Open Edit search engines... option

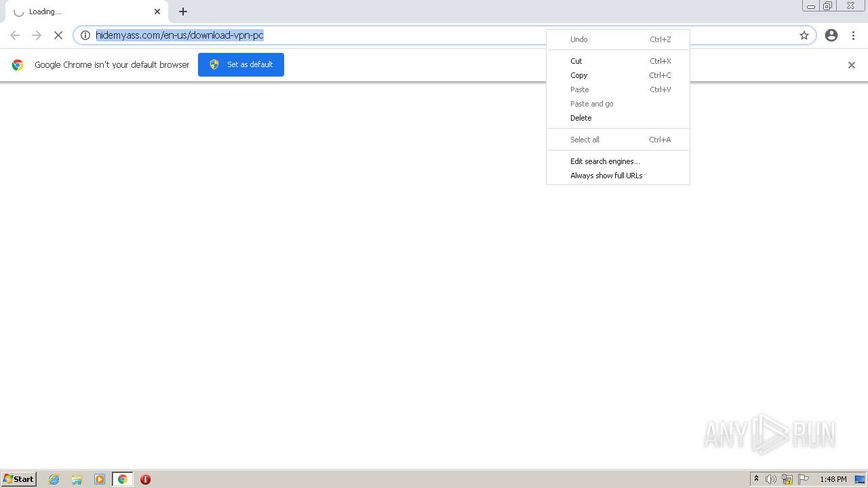618,161
